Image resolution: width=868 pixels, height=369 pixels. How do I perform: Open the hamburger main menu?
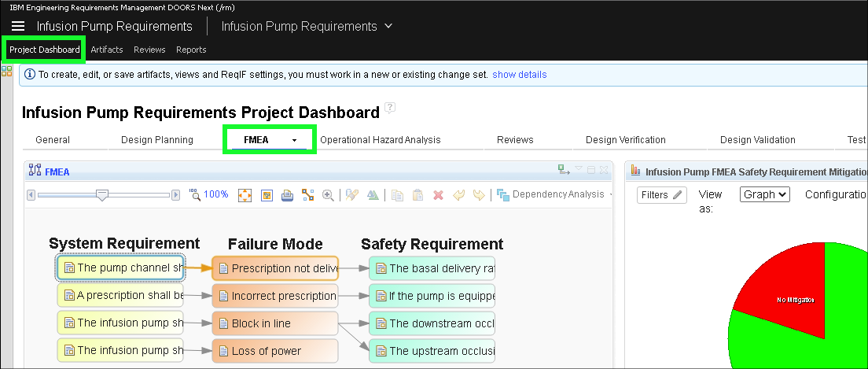coord(17,26)
